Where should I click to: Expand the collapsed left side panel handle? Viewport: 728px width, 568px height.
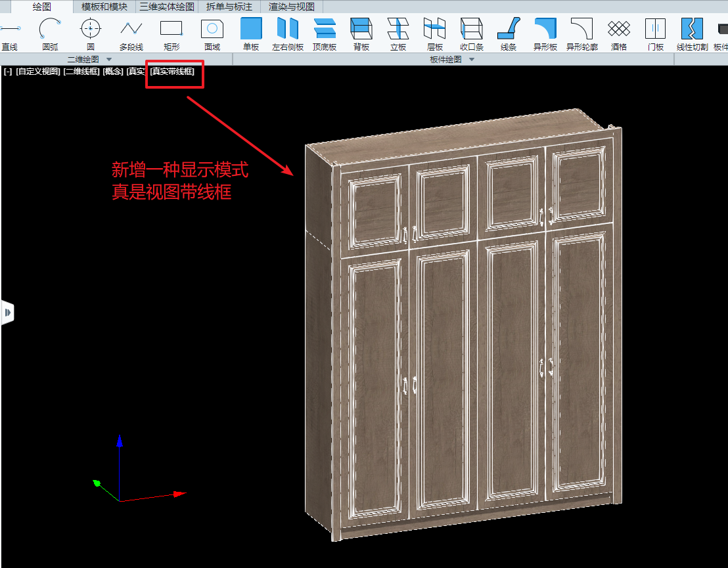(x=7, y=313)
